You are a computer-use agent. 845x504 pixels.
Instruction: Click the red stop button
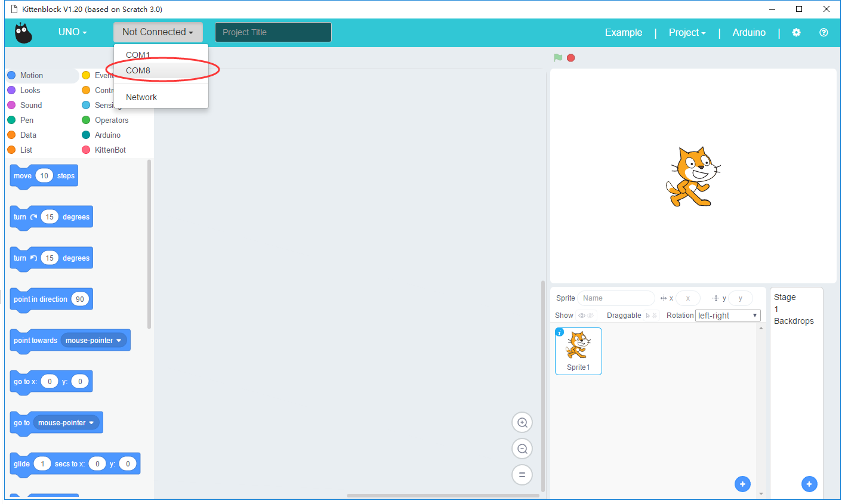[571, 58]
